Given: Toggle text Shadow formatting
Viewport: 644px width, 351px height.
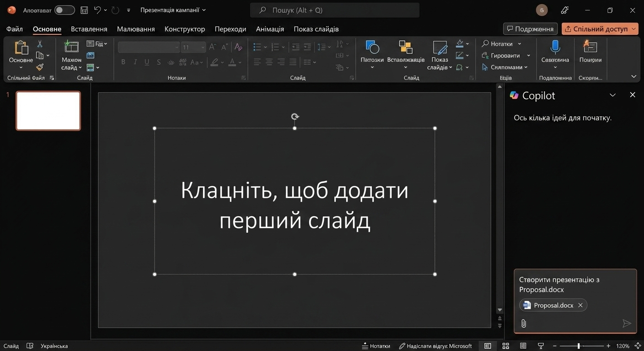Looking at the screenshot, I should coord(159,62).
